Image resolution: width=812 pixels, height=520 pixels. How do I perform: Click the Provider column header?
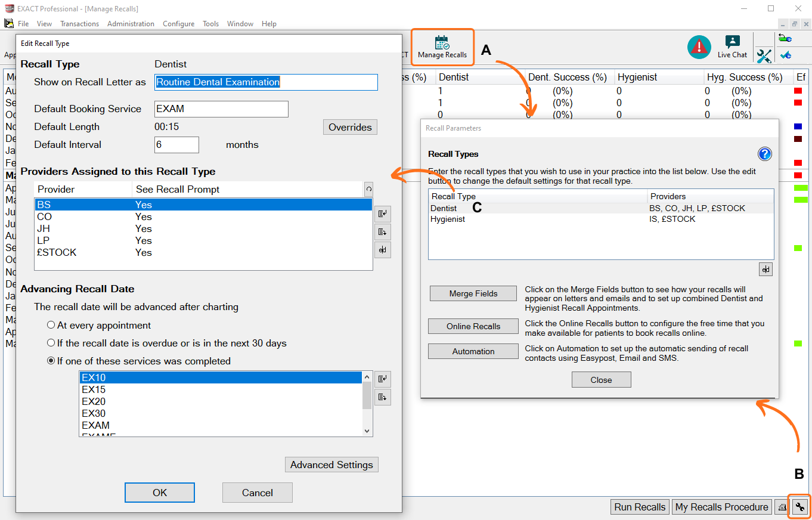(x=83, y=190)
